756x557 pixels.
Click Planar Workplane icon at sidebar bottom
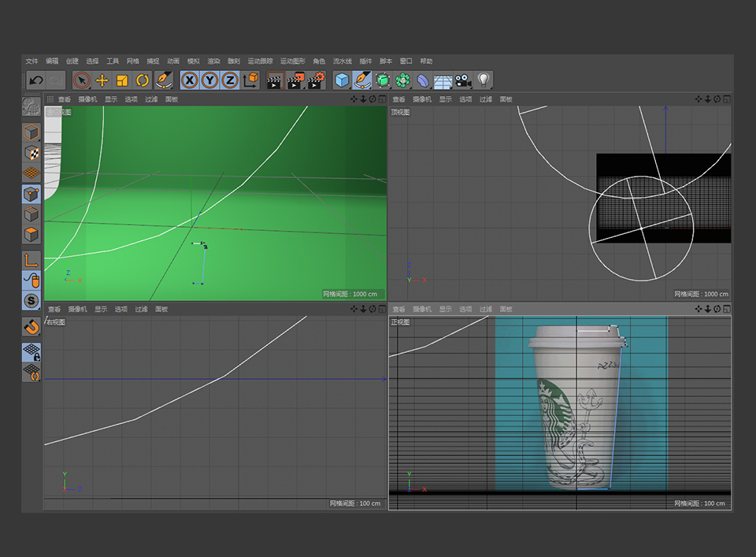(x=31, y=373)
